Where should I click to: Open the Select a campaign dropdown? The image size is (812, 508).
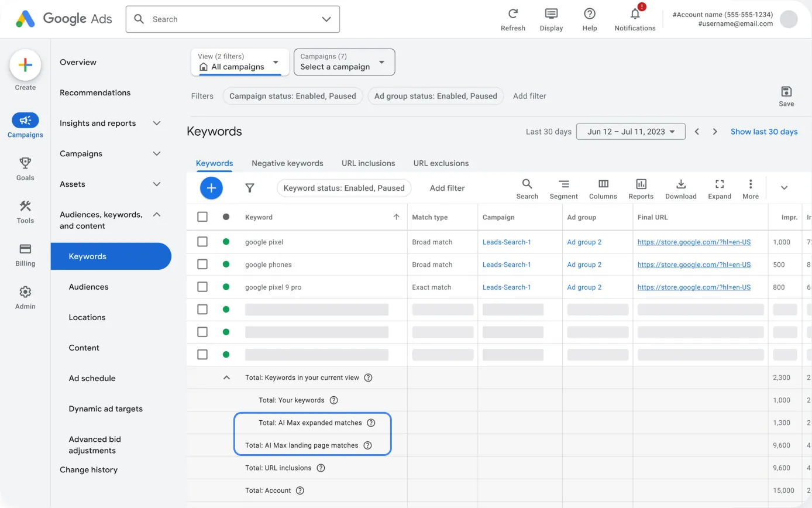[x=345, y=62]
